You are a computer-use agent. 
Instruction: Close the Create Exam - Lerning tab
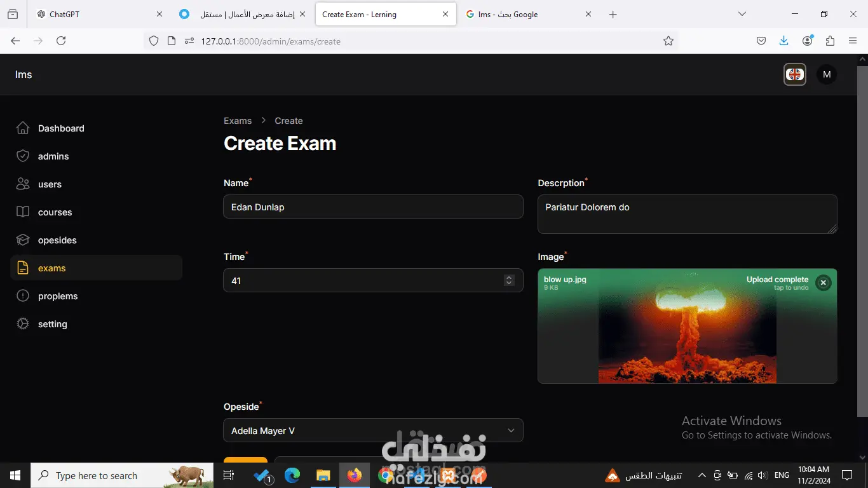[x=445, y=14]
